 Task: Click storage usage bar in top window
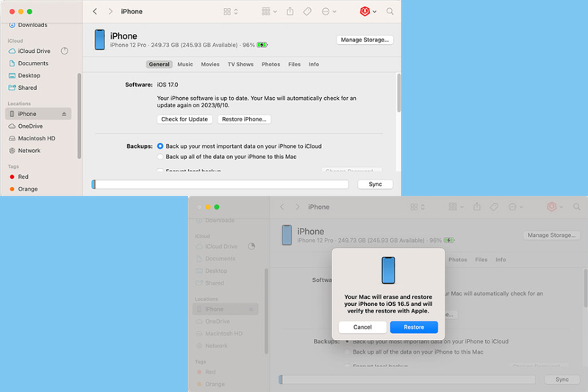point(220,184)
